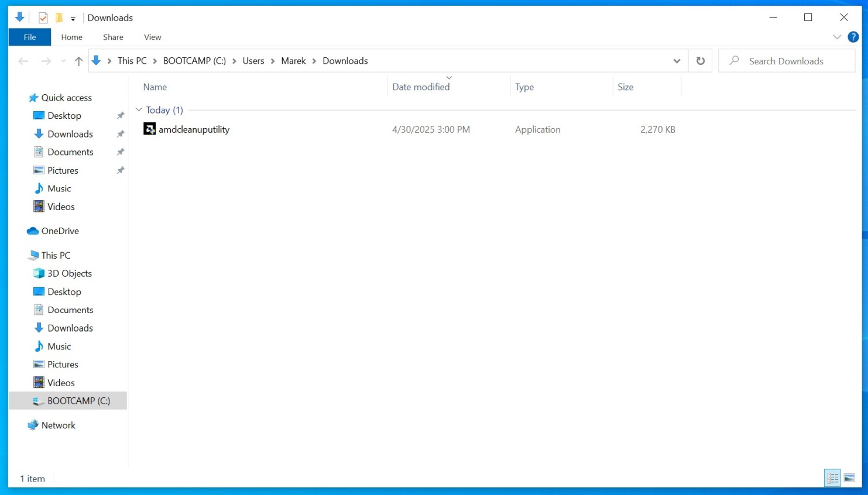Click BOOTCAMP (C:) in address breadcrumb

click(194, 61)
